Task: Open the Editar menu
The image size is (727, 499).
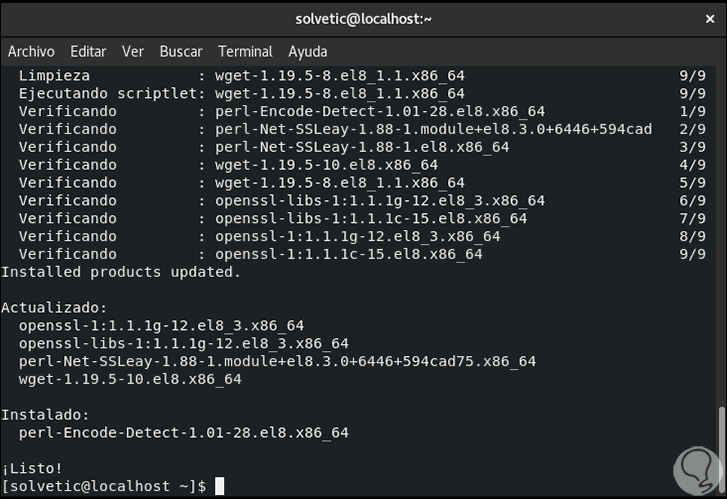Action: [x=88, y=51]
